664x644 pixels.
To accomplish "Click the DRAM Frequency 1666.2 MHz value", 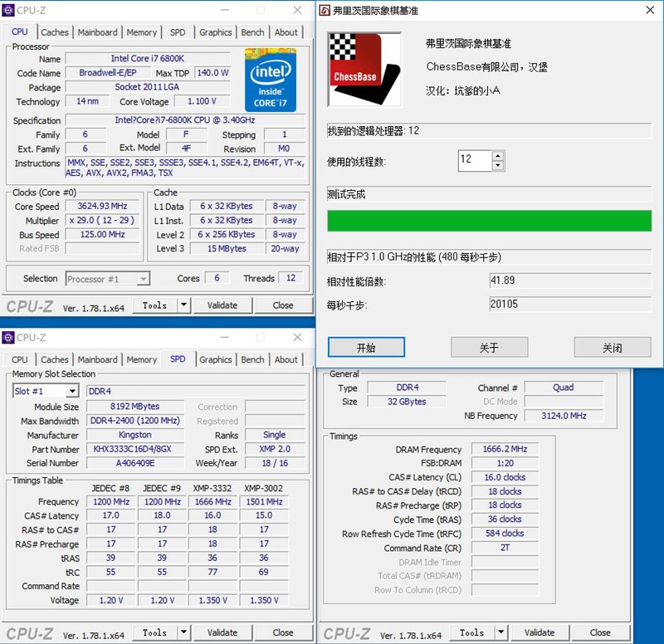I will 505,449.
